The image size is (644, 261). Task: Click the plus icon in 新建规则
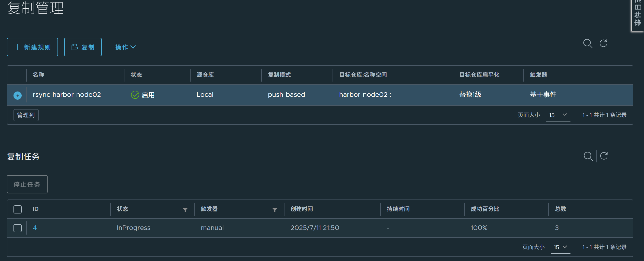click(17, 47)
